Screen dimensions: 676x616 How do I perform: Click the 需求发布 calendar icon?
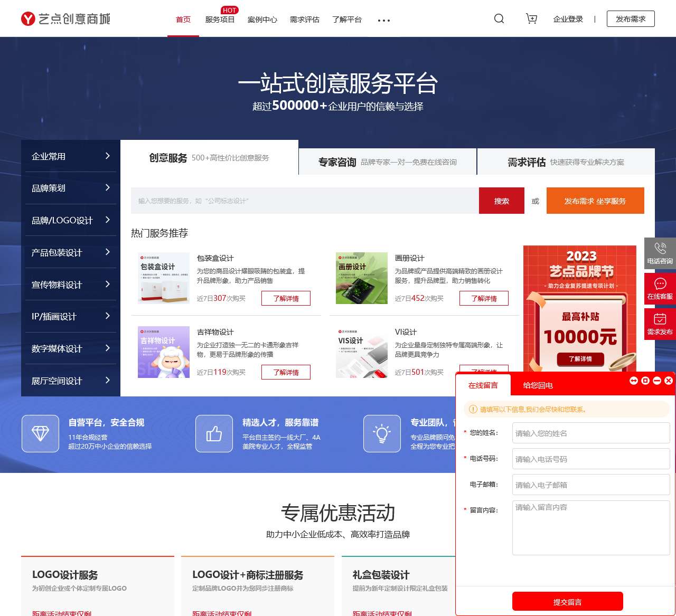click(660, 319)
